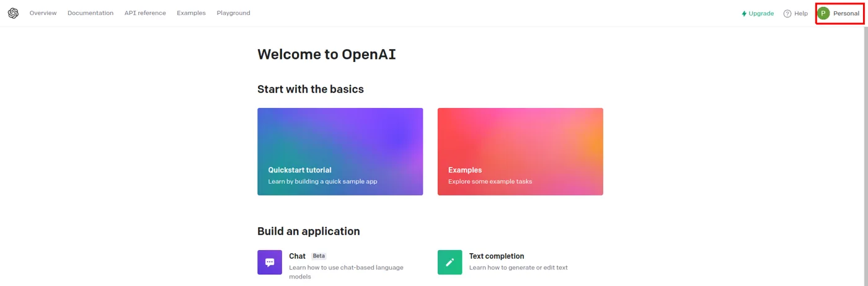This screenshot has height=286, width=868.
Task: Select Examples in the top navigation
Action: coord(191,13)
